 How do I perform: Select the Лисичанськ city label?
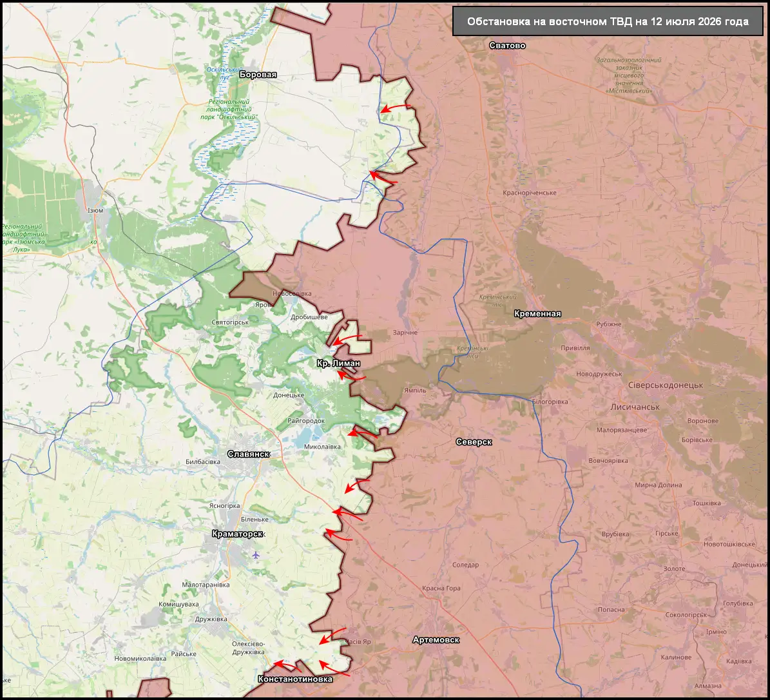pyautogui.click(x=635, y=407)
